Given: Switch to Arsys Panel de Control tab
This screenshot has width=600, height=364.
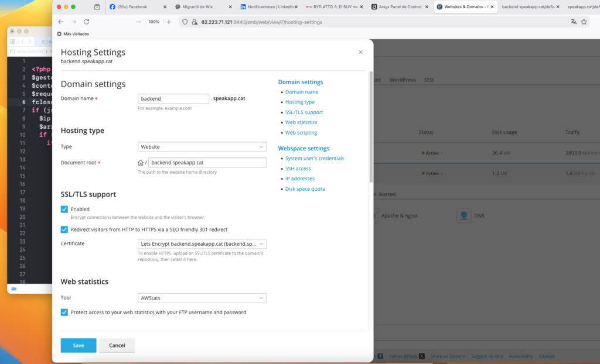Looking at the screenshot, I should [x=400, y=6].
